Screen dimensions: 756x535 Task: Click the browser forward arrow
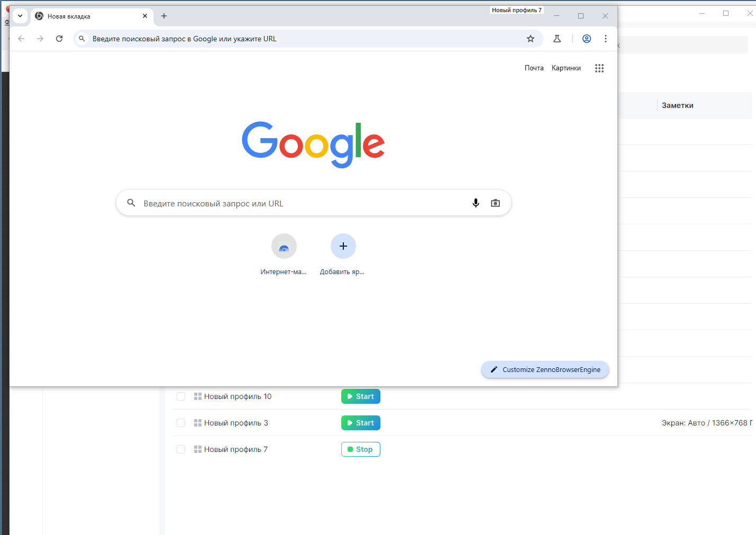40,39
